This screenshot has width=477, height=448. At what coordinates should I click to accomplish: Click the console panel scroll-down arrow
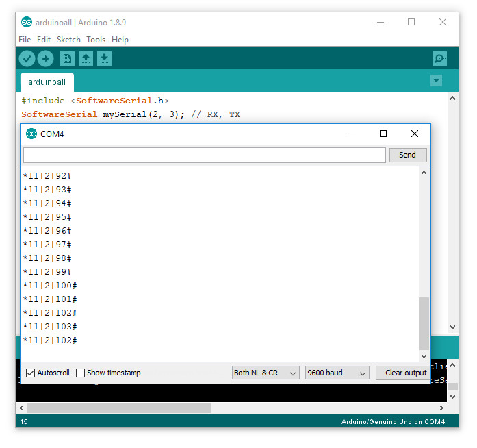click(452, 397)
